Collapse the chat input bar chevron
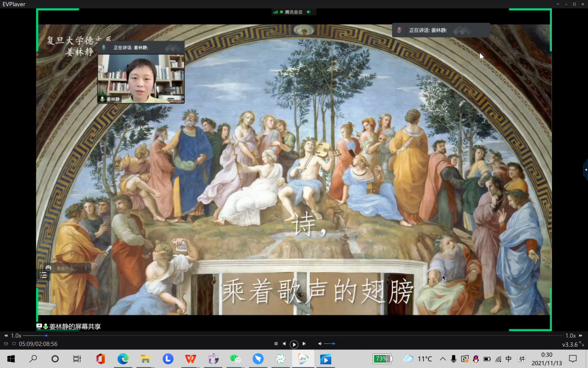The width and height of the screenshot is (588, 368). pyautogui.click(x=85, y=268)
